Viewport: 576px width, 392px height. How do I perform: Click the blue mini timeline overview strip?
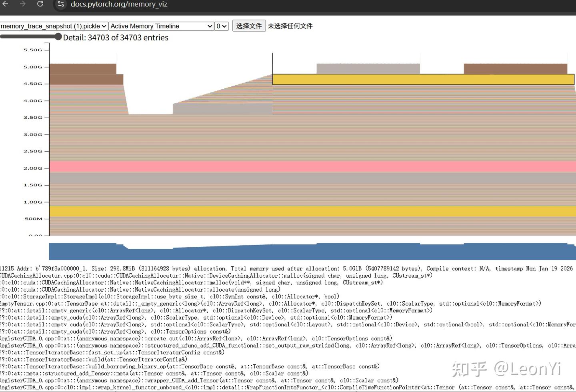pyautogui.click(x=312, y=252)
